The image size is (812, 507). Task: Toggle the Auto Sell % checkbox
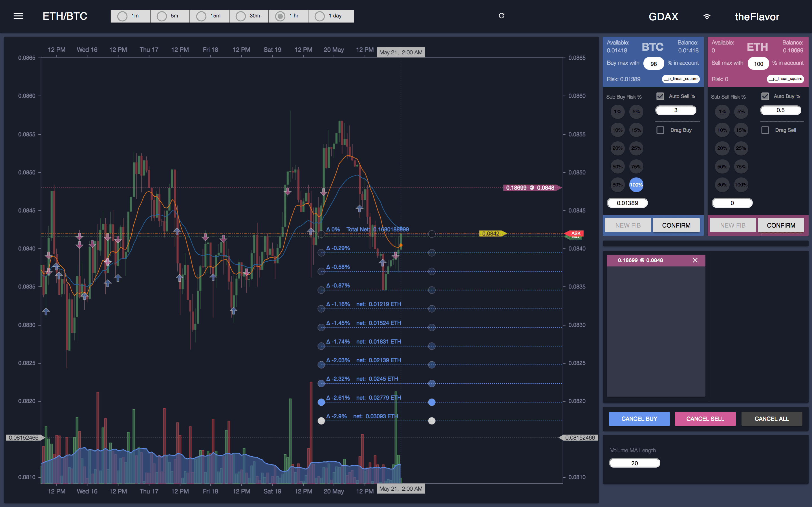(660, 97)
